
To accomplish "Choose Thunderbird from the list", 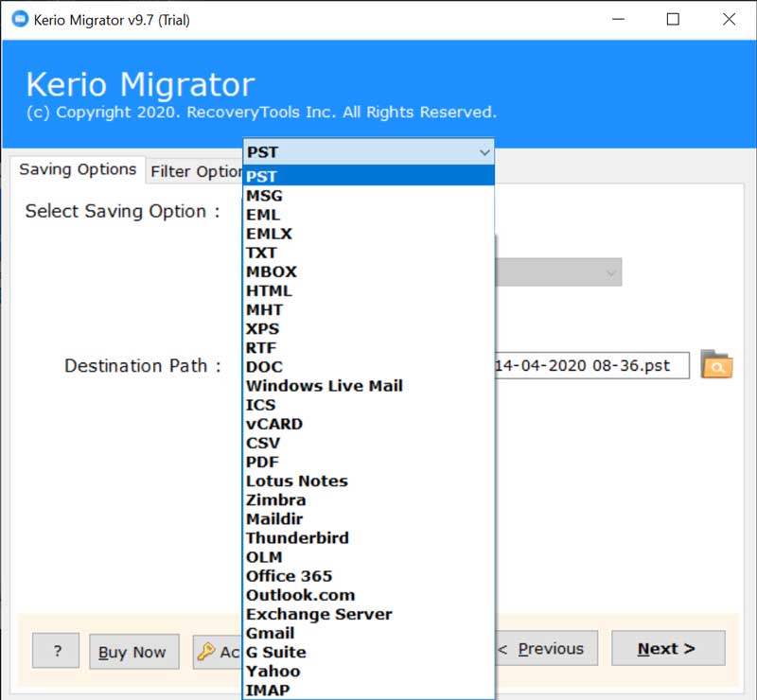I will point(369,538).
